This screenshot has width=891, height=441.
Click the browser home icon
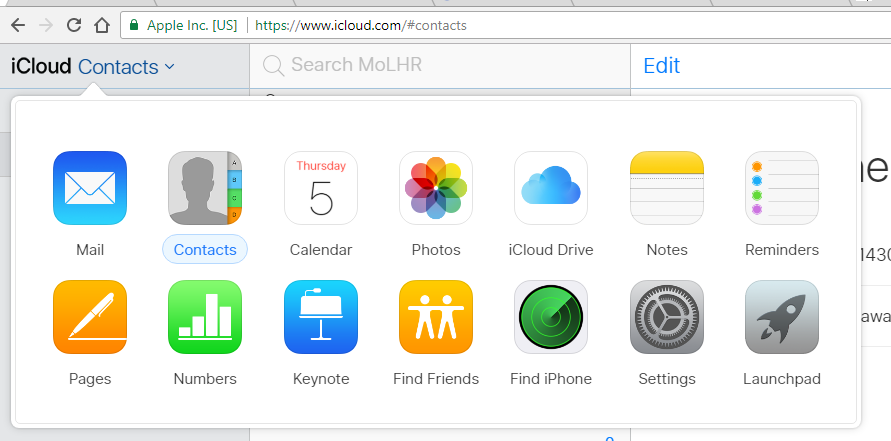pyautogui.click(x=102, y=25)
